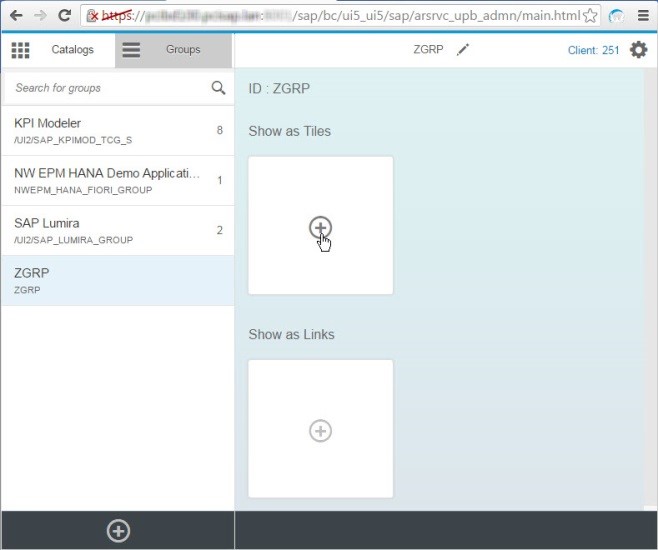This screenshot has height=550, width=658.
Task: Bookmark page using the star icon
Action: pos(591,16)
